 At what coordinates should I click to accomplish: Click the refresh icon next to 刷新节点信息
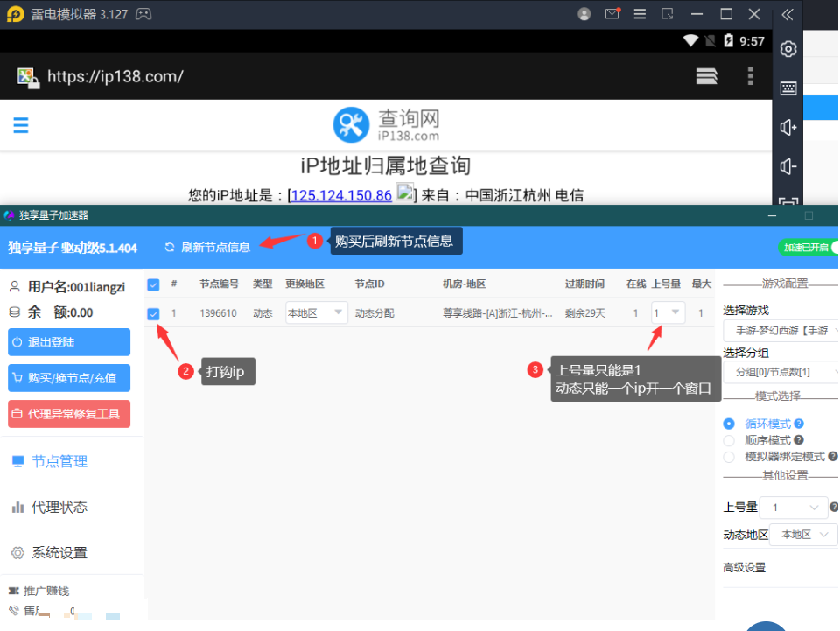click(x=169, y=247)
